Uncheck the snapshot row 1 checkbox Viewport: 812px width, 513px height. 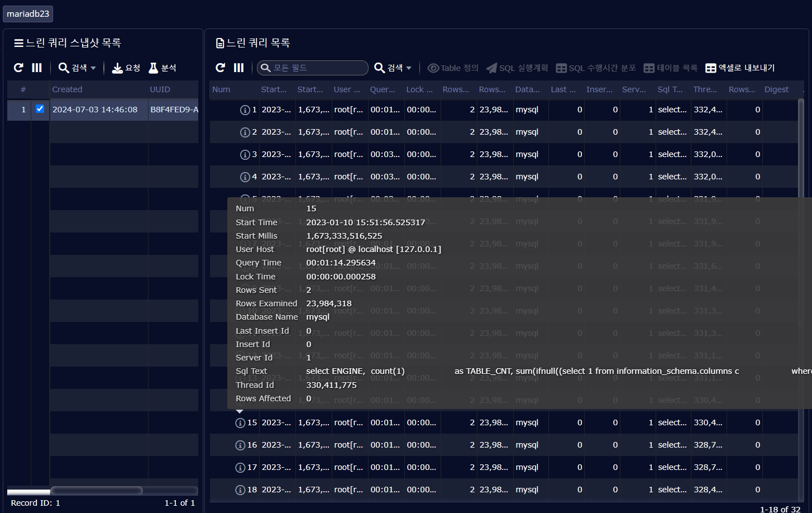click(x=40, y=109)
